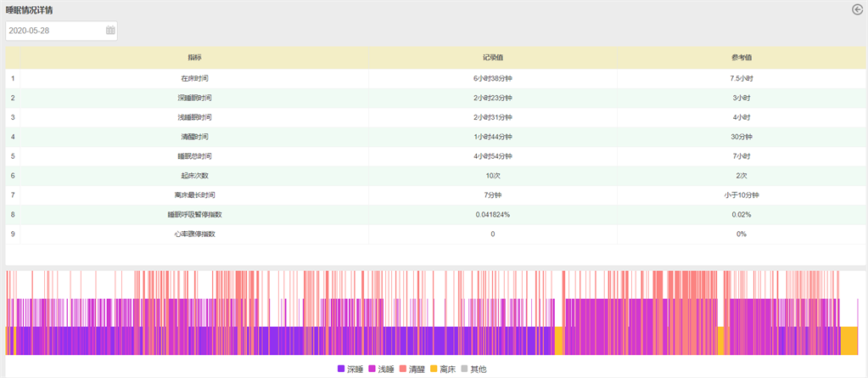This screenshot has width=868, height=378.
Task: Open the calendar icon in date field
Action: (x=110, y=31)
